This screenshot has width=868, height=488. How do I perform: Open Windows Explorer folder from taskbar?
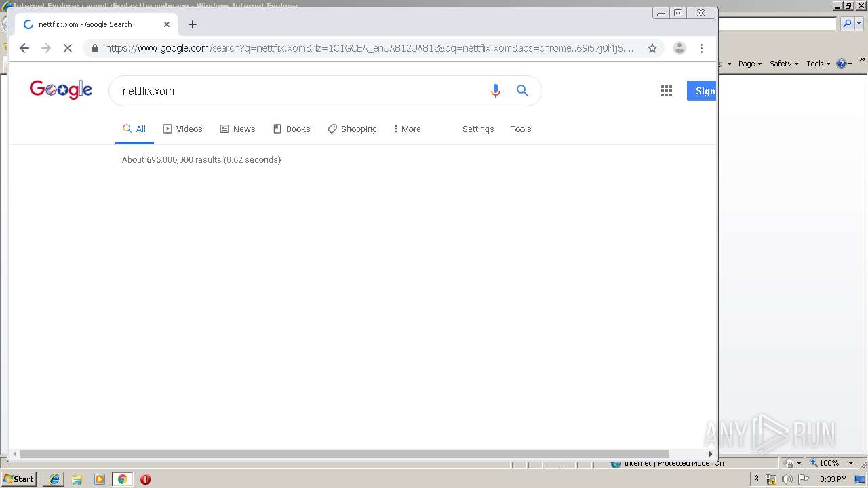click(x=77, y=479)
